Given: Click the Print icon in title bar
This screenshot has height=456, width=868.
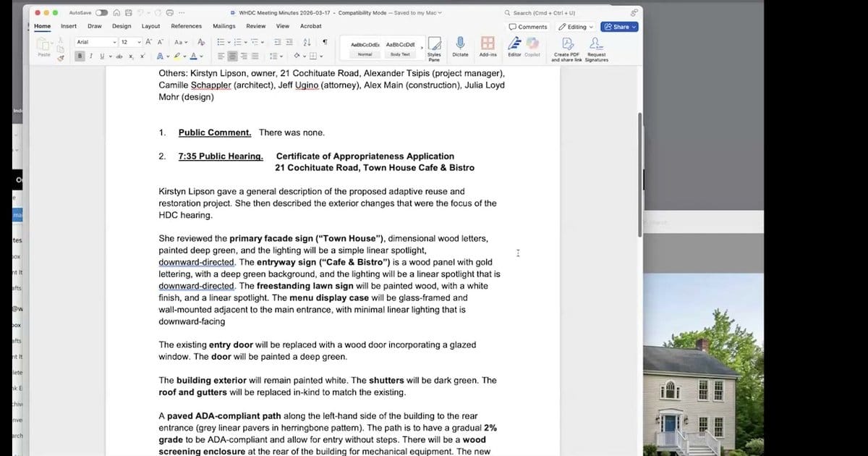Looking at the screenshot, I should point(169,13).
